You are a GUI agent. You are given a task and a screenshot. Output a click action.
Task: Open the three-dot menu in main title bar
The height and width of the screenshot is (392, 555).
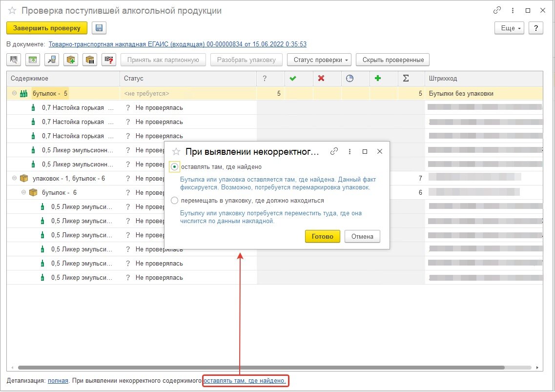tap(513, 11)
